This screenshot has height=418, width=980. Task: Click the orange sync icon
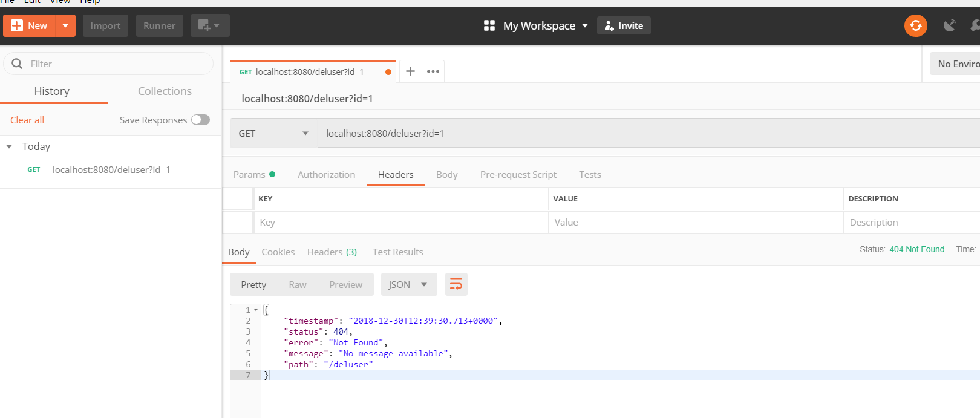coord(915,25)
